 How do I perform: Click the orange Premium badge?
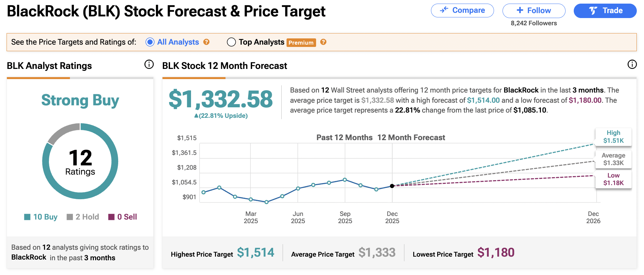tap(301, 43)
